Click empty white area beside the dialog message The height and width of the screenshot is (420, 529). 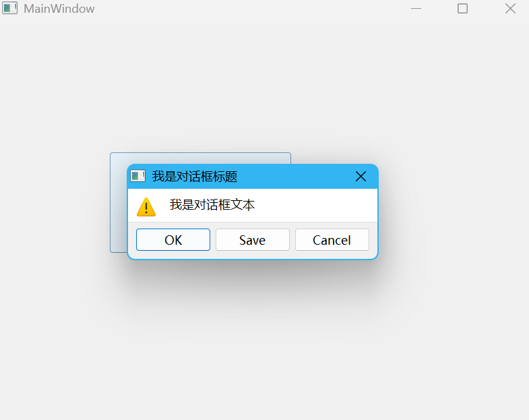(314, 205)
